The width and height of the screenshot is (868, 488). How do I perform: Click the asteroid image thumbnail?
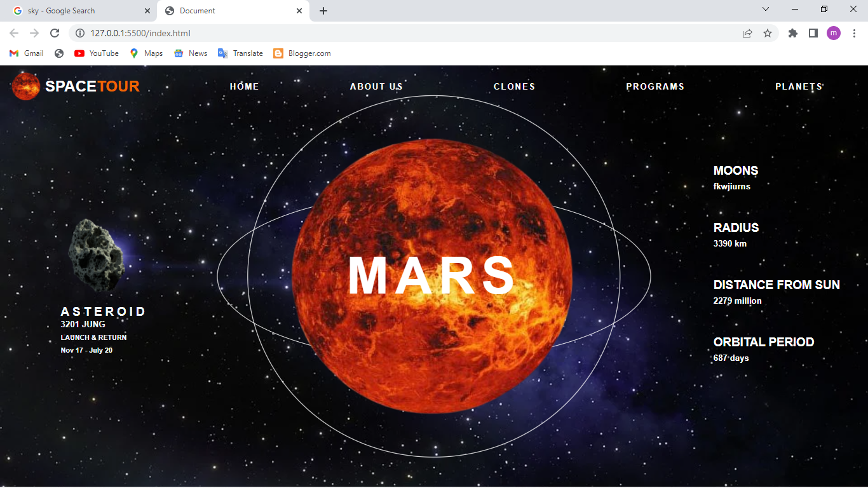coord(97,255)
